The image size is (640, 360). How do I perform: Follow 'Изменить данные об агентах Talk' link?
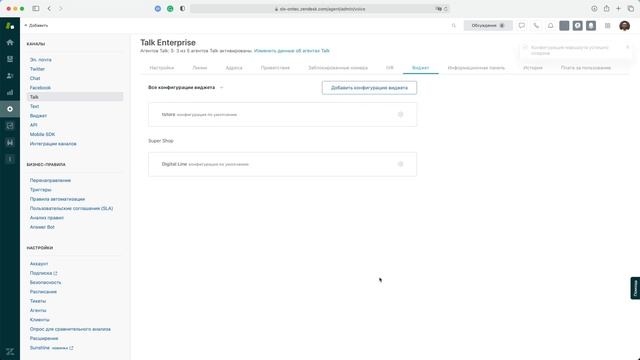(292, 51)
